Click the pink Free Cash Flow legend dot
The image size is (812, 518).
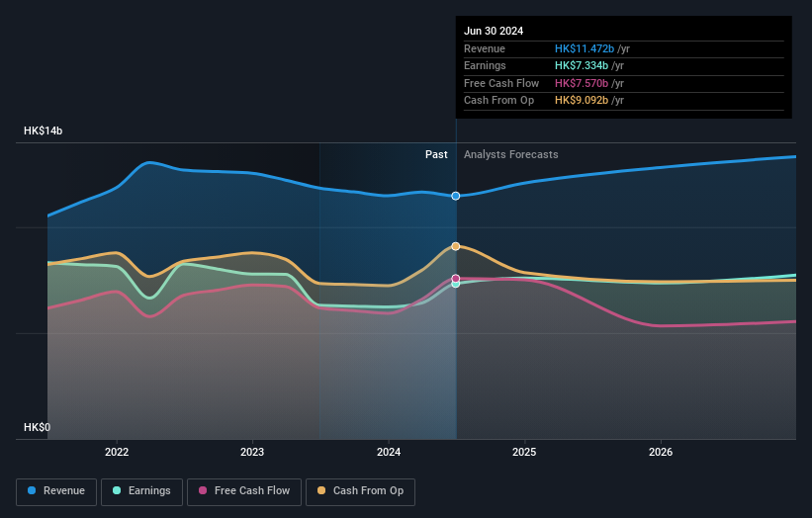click(x=203, y=490)
